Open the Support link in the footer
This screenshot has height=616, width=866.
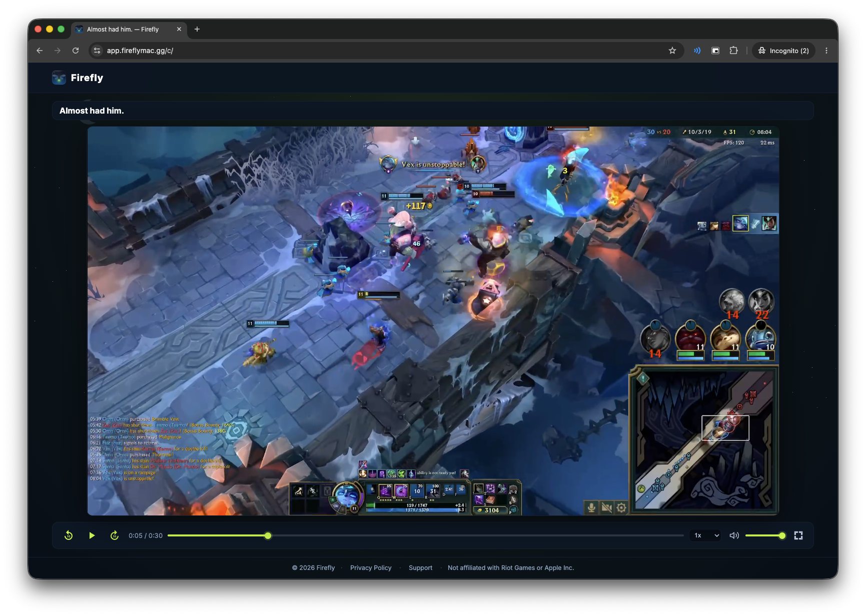420,567
